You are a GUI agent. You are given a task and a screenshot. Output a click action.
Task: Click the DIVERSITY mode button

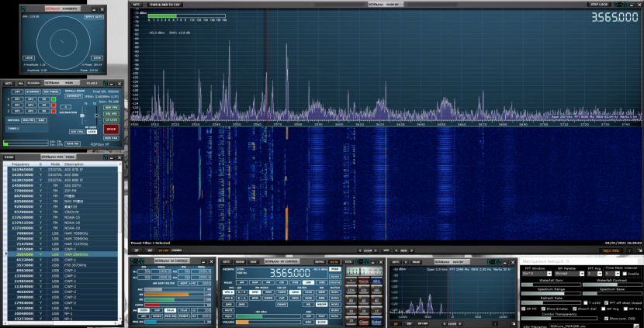click(x=74, y=96)
